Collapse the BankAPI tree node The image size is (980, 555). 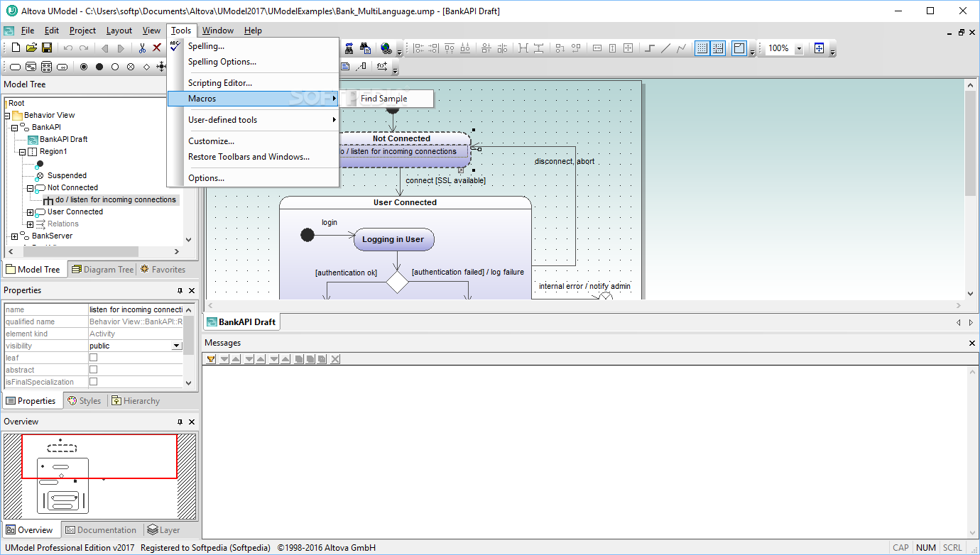point(14,127)
